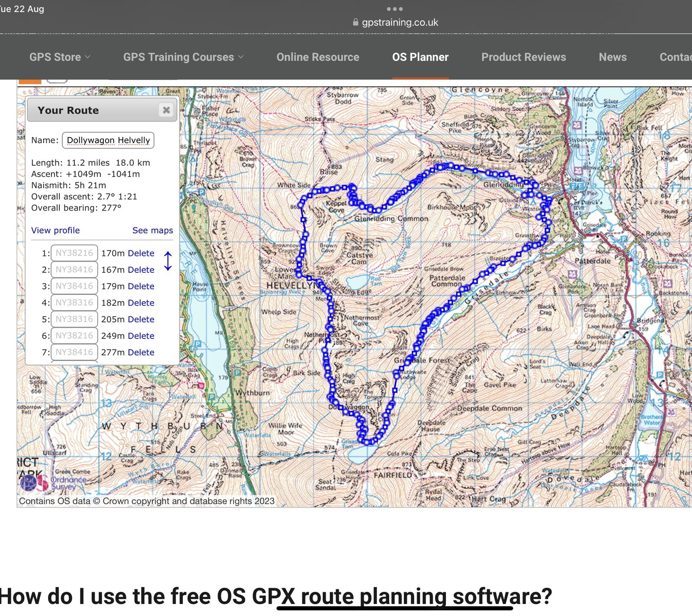Click the See maps link
Viewport: 692px width, 616px height.
(152, 230)
